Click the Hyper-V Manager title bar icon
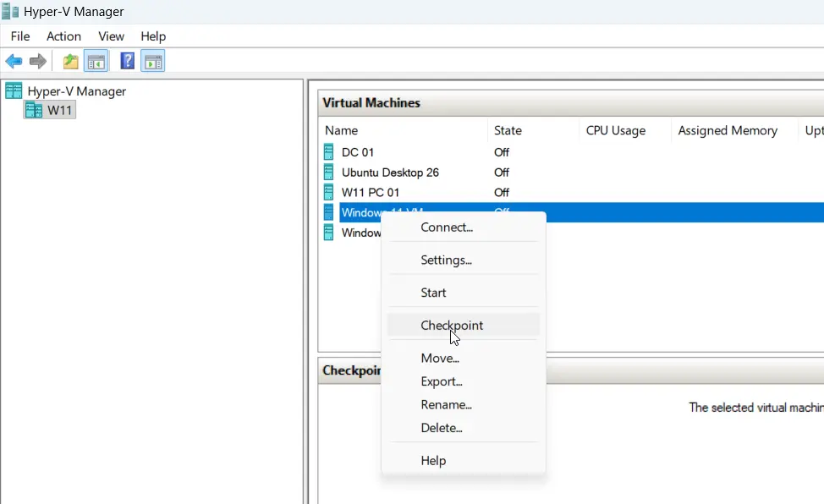The image size is (824, 504). pos(10,12)
